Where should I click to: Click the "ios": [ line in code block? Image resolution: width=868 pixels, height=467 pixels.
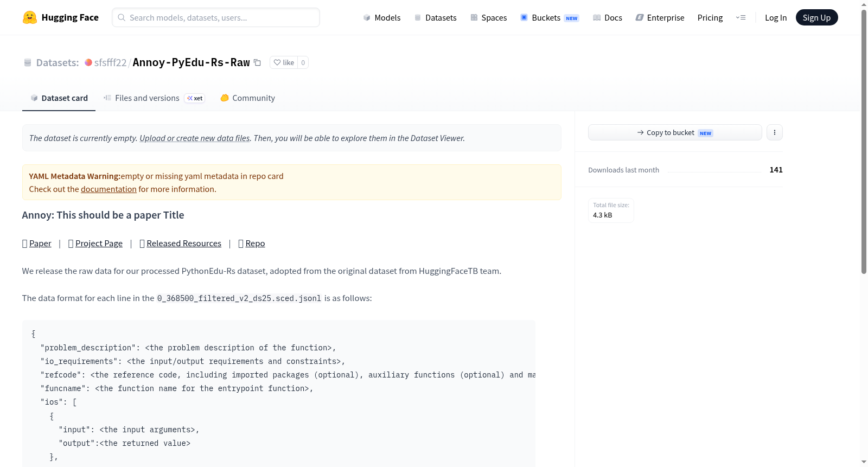[x=59, y=402]
